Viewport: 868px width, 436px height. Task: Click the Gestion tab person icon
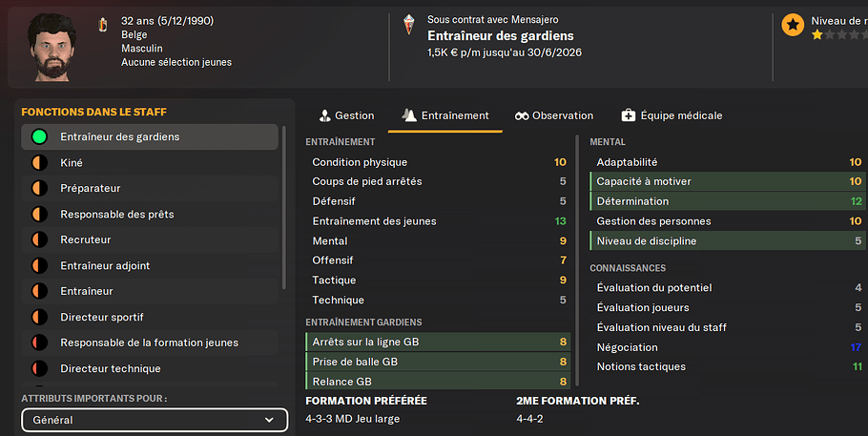point(325,115)
